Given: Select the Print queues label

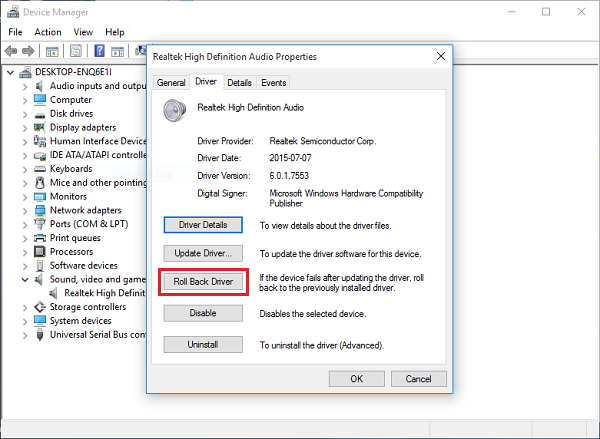Looking at the screenshot, I should [75, 238].
